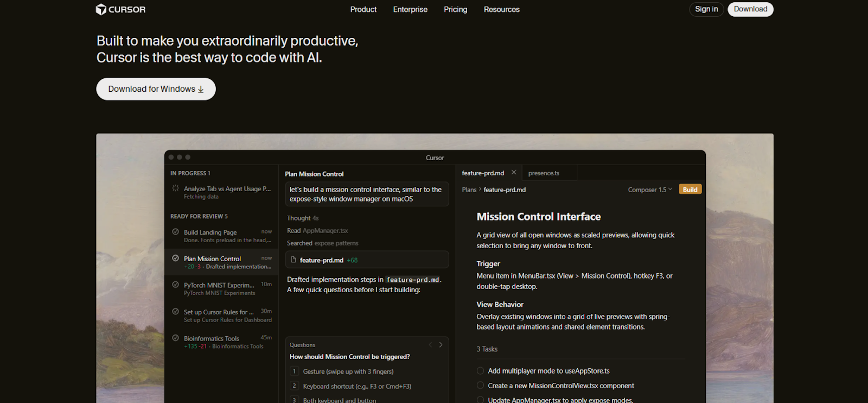Check Update AppManager.tsx to apply expose modes
The width and height of the screenshot is (868, 403).
tap(480, 400)
